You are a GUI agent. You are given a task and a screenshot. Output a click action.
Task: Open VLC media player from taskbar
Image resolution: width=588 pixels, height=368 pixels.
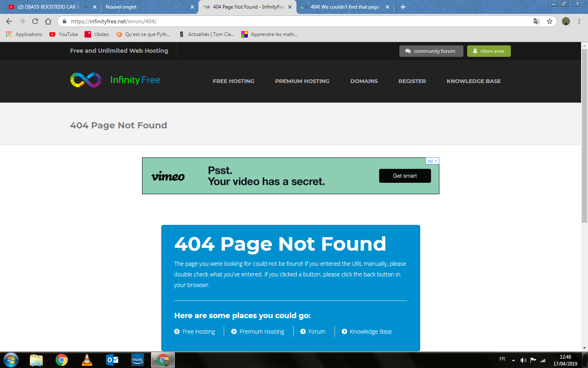pos(87,360)
